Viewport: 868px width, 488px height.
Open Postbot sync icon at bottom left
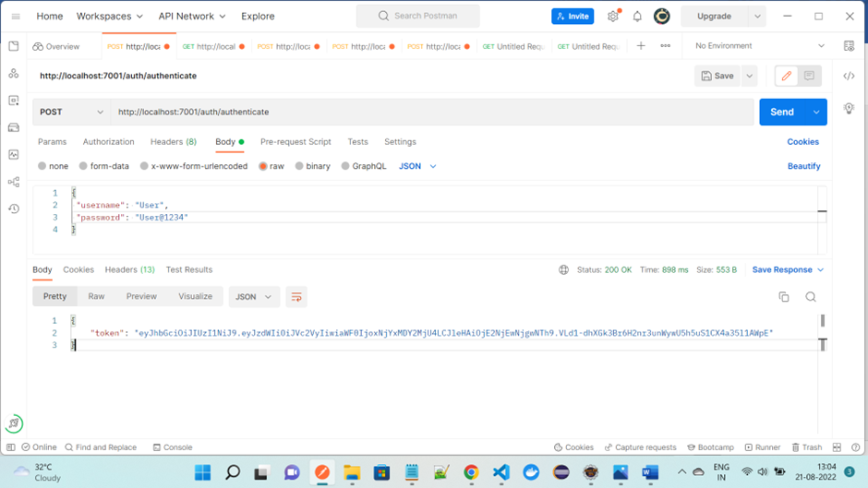point(14,423)
